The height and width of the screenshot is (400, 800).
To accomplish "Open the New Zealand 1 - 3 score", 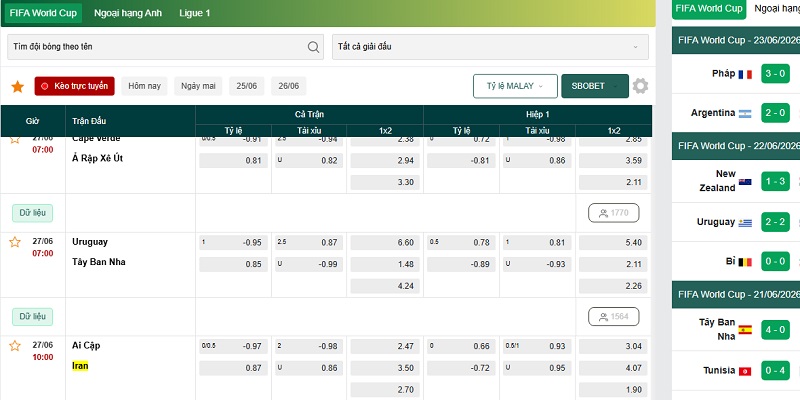I will click(x=776, y=181).
